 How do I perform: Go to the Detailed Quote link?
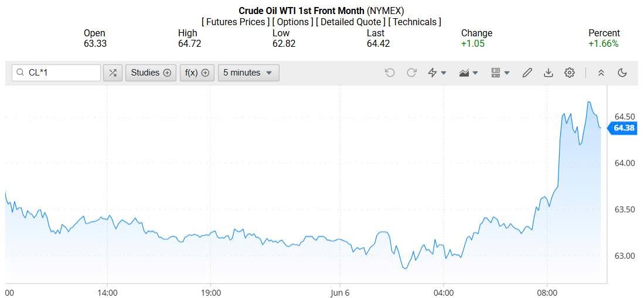coord(350,22)
